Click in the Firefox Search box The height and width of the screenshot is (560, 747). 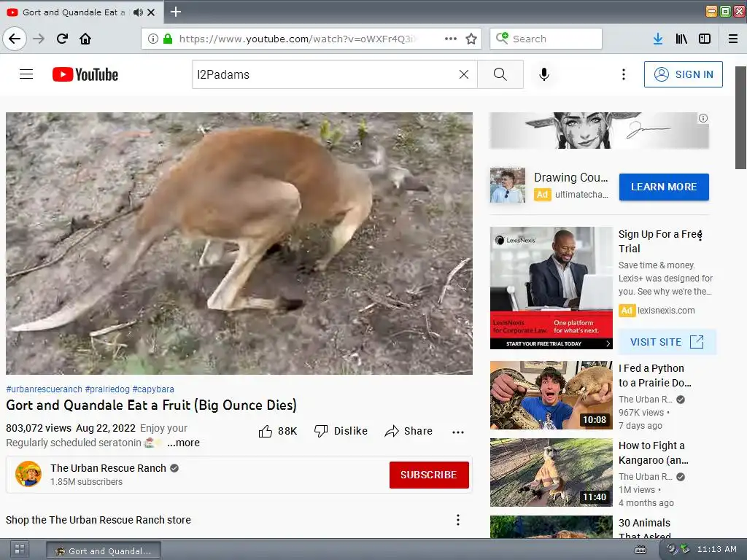(546, 39)
